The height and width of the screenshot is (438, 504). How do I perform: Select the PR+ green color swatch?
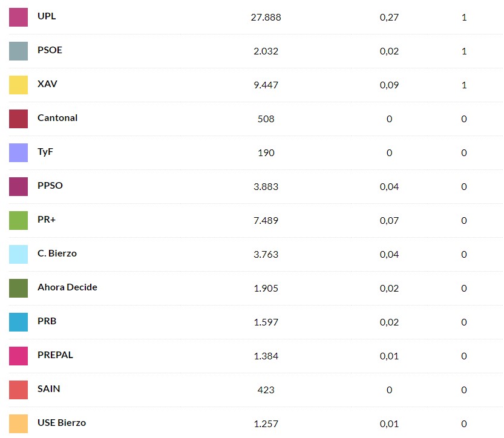click(19, 220)
